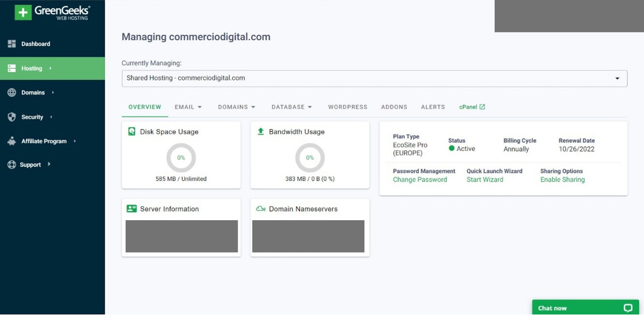The height and width of the screenshot is (322, 644).
Task: Expand the Affiliate Program submenu arrow
Action: 75,141
